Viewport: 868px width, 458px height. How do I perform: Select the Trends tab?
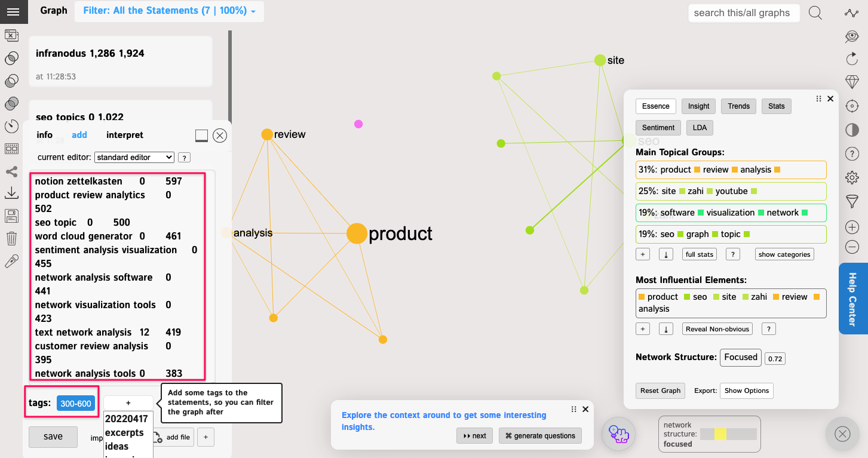[x=738, y=106]
